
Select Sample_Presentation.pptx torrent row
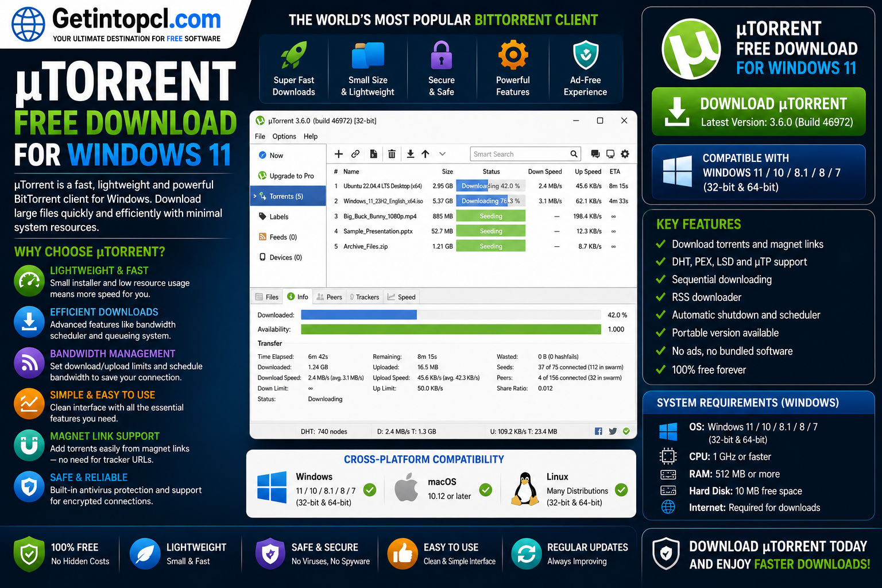click(x=481, y=231)
